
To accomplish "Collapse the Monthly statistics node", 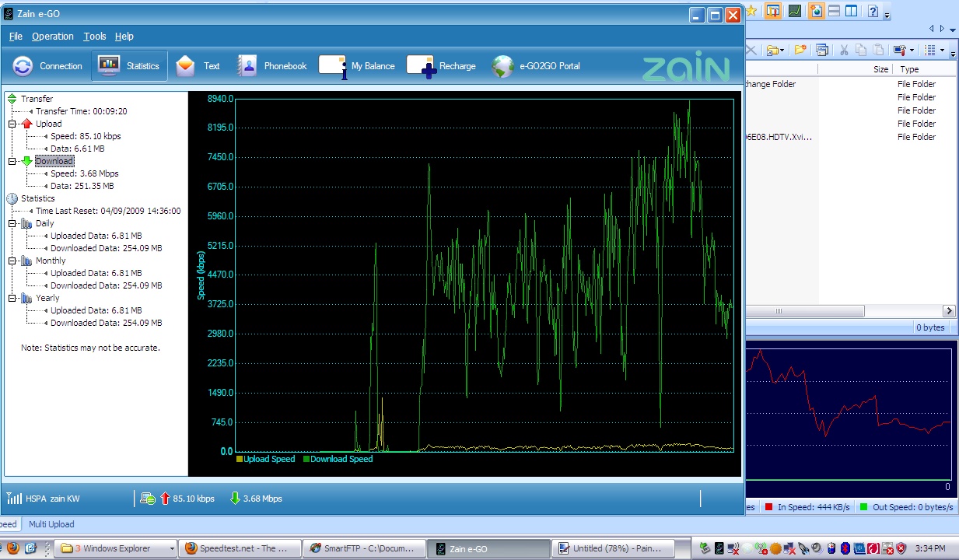I will pyautogui.click(x=12, y=261).
